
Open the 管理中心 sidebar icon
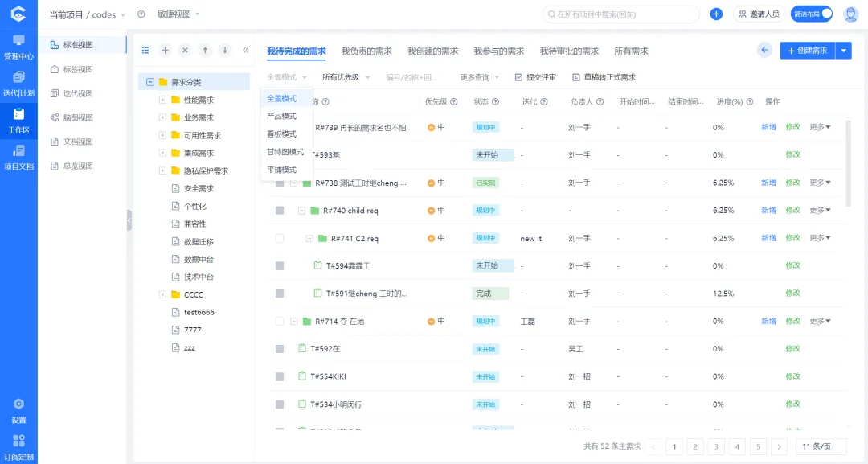pyautogui.click(x=18, y=47)
